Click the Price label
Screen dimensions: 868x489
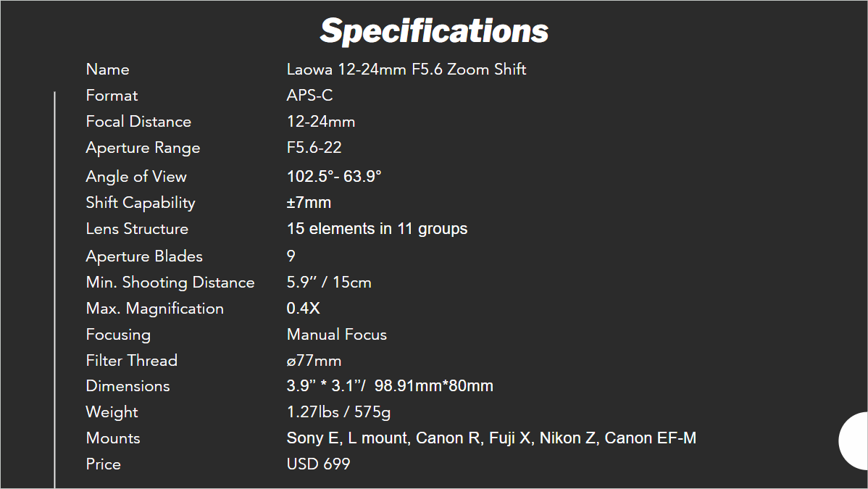[x=104, y=464]
